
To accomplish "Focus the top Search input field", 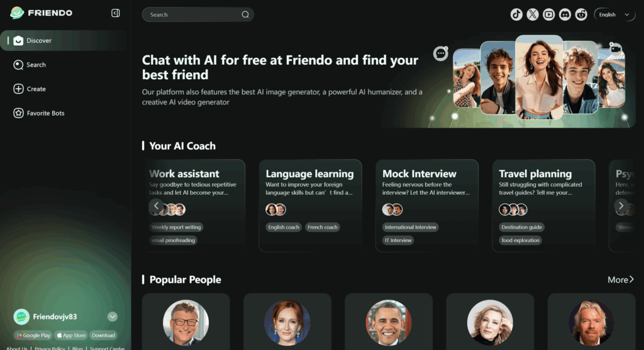I will click(193, 15).
